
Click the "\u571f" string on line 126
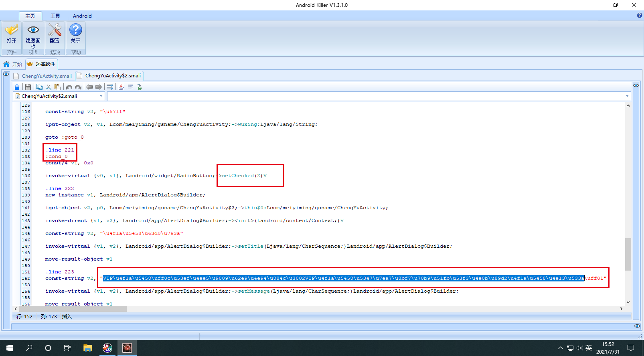tap(113, 111)
